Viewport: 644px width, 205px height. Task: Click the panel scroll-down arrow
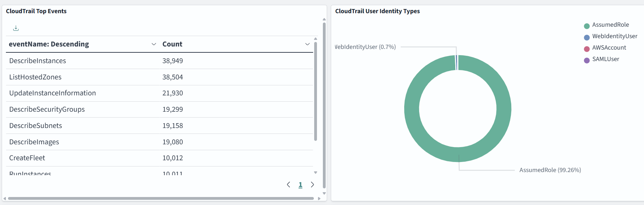(324, 194)
